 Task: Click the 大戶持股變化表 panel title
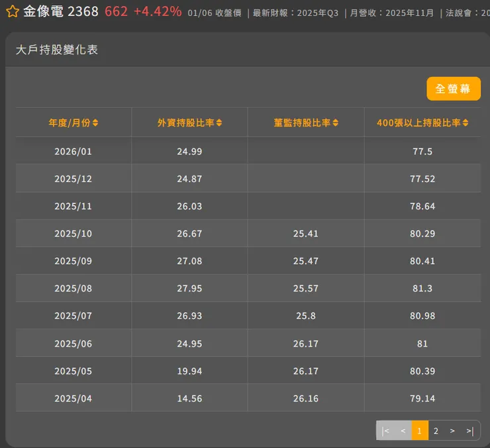click(57, 50)
